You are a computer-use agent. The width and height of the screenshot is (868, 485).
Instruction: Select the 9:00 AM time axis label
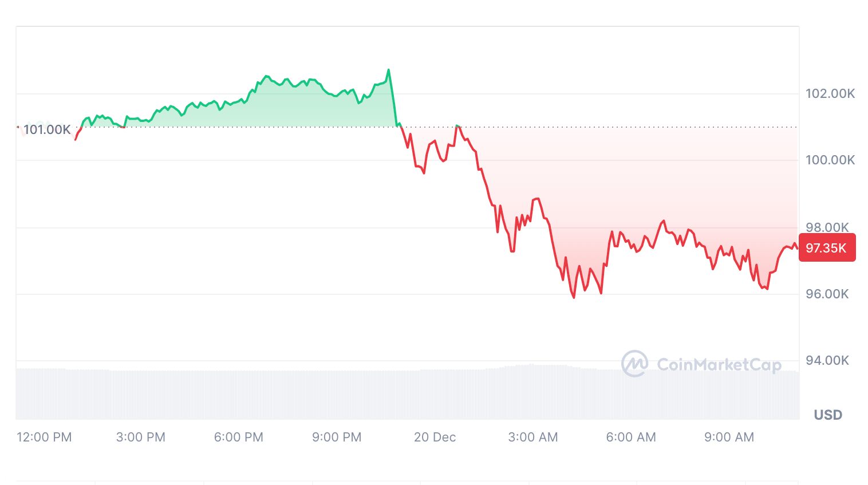[x=729, y=437]
